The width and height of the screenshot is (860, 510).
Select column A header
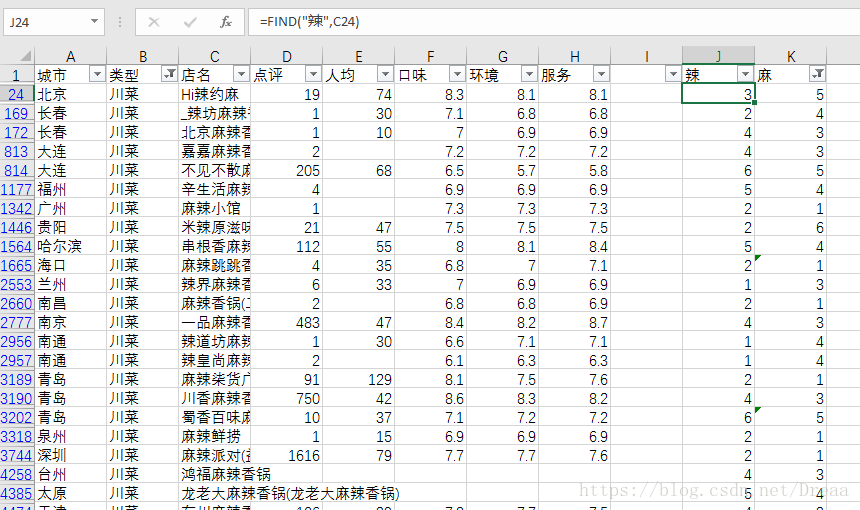click(x=71, y=56)
